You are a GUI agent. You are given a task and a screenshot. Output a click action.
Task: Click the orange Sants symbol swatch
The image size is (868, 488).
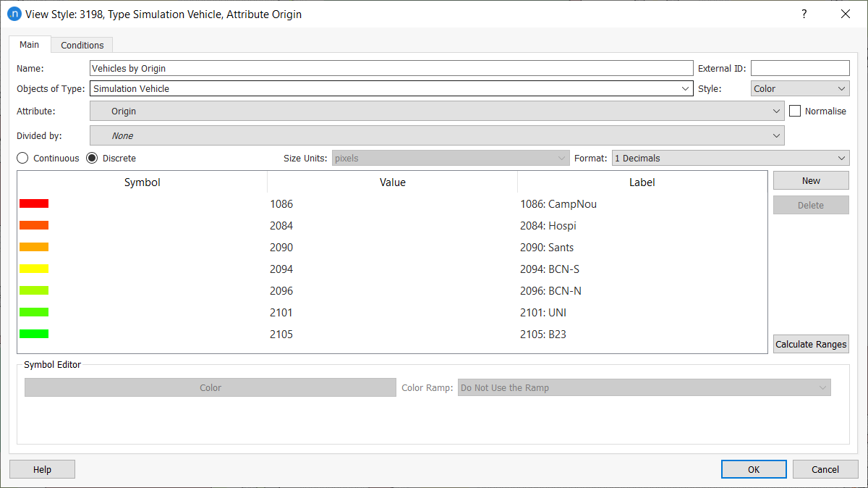(34, 248)
